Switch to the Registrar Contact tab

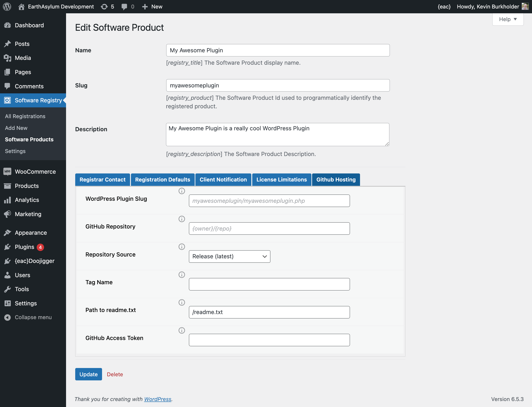pos(103,179)
